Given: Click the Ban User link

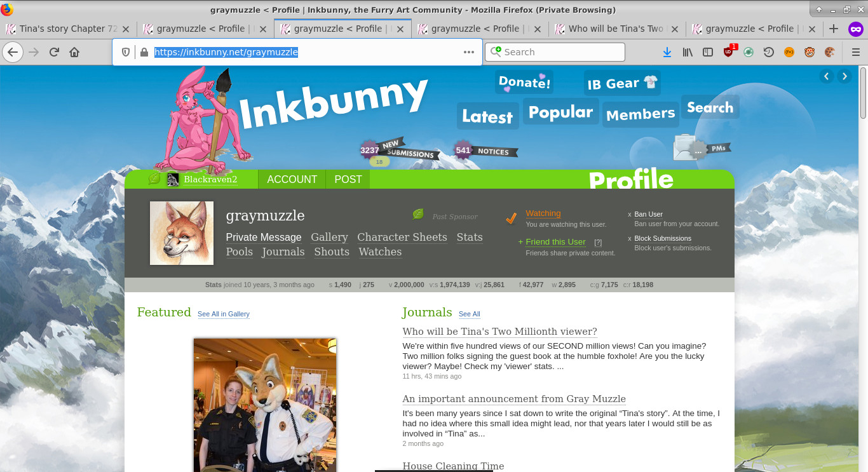Looking at the screenshot, I should pyautogui.click(x=648, y=214).
